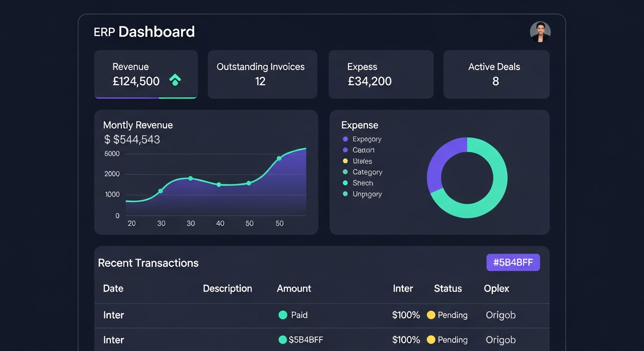The height and width of the screenshot is (351, 644).
Task: Click the green upward trend arrow on Revenue card
Action: click(x=175, y=80)
